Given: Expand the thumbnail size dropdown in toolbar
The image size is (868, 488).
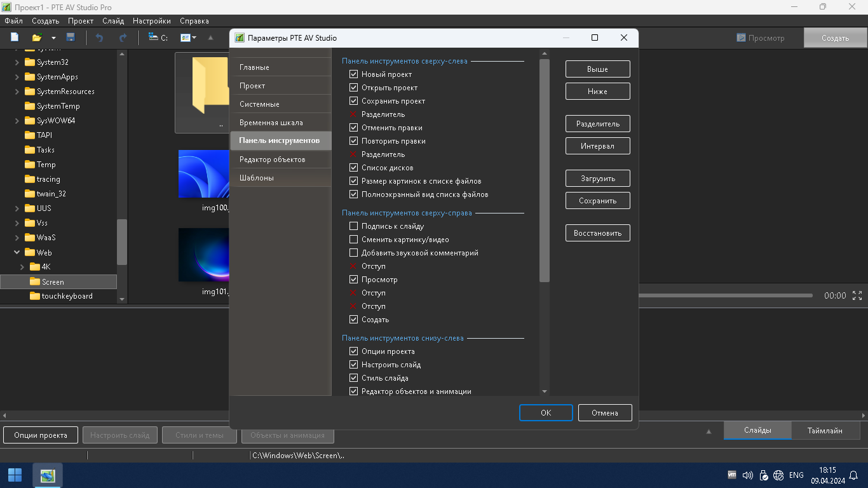Looking at the screenshot, I should [x=189, y=37].
